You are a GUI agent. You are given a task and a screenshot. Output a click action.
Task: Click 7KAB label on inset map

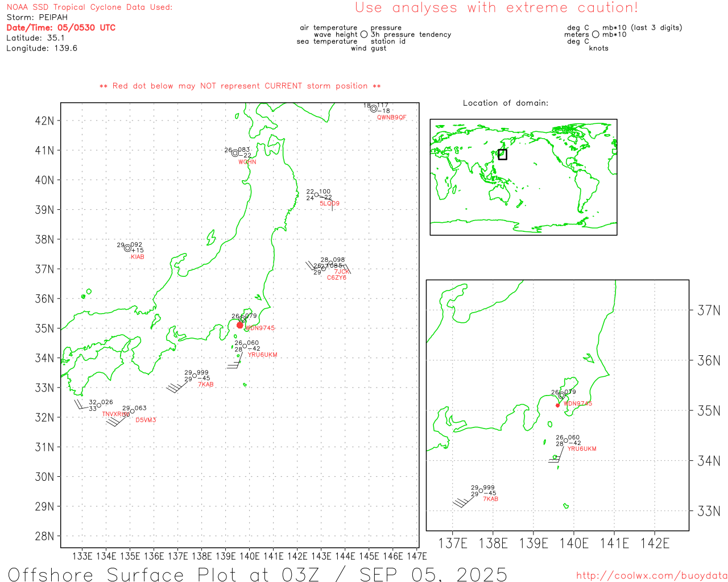[491, 499]
